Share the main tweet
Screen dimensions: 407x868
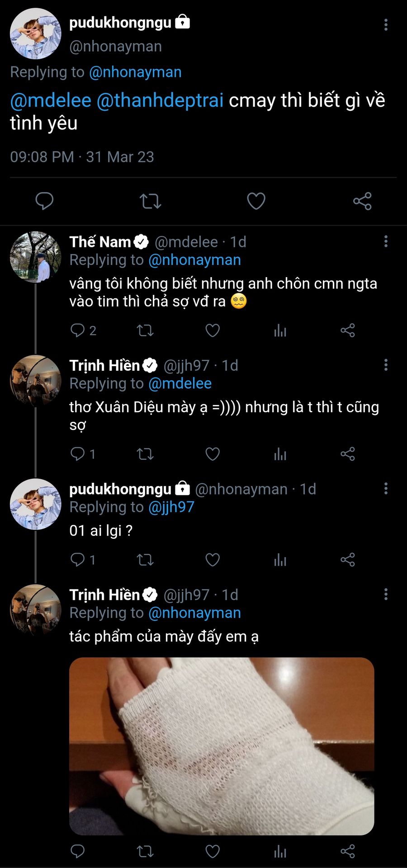[x=362, y=201]
